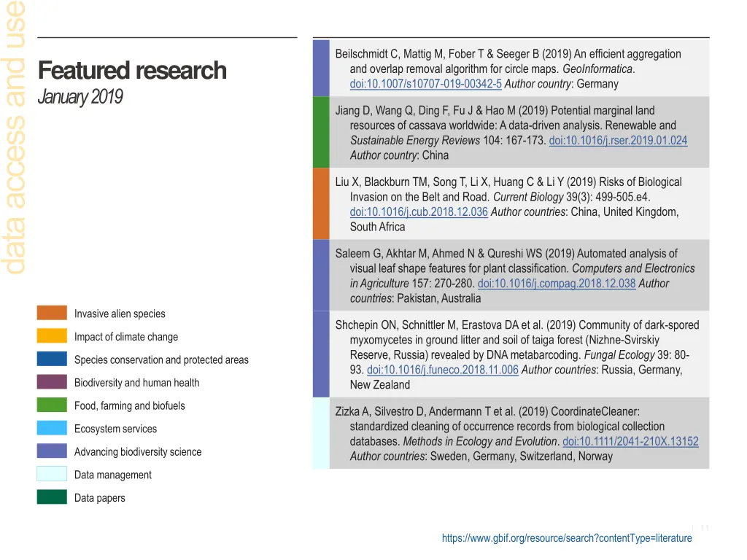Click the dark green Data papers swatch

pos(52,497)
